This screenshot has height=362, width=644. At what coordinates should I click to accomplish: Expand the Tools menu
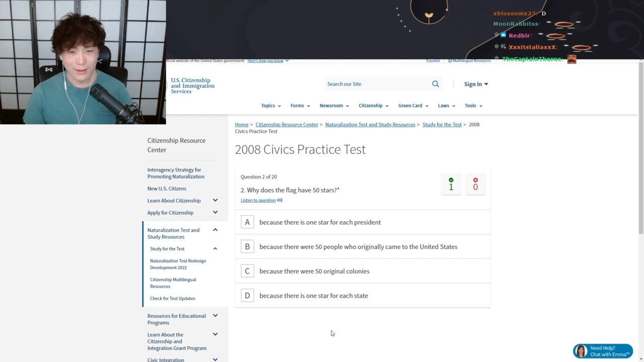pyautogui.click(x=473, y=106)
